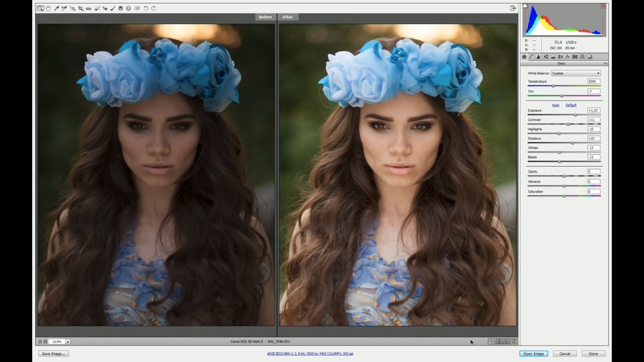Screen dimensions: 644x362
Task: Click the Exposure value field
Action: tap(593, 111)
